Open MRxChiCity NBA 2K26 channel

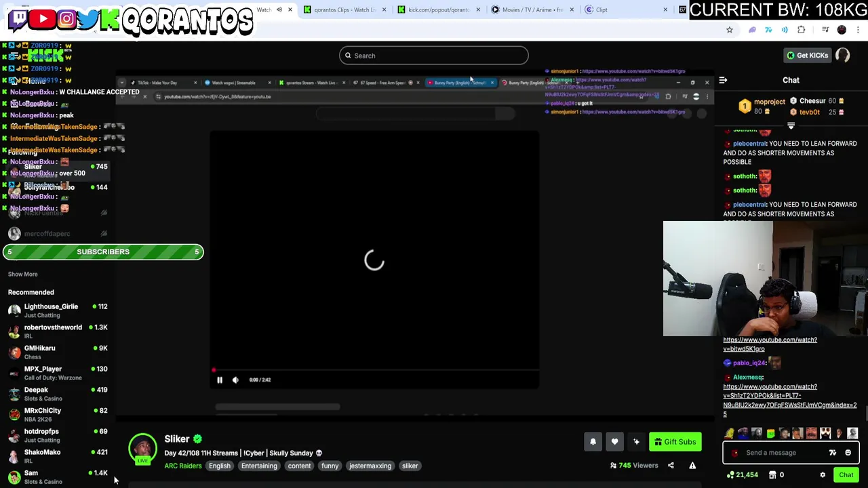click(58, 415)
